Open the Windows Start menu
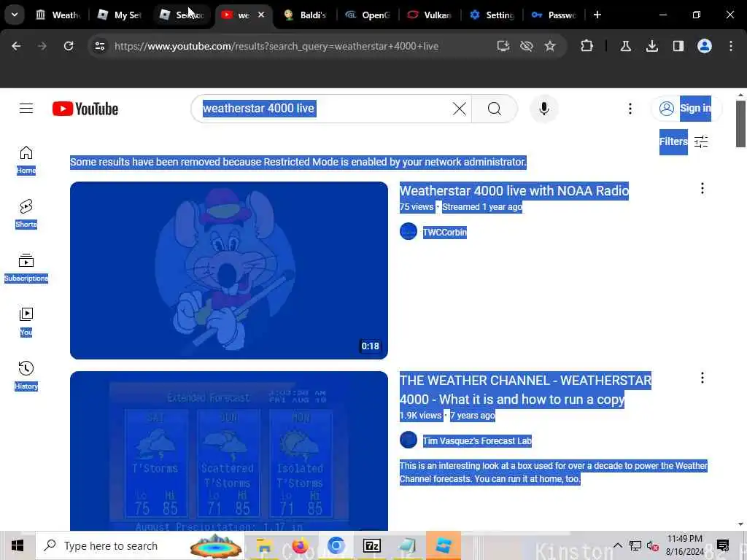 coord(18,545)
